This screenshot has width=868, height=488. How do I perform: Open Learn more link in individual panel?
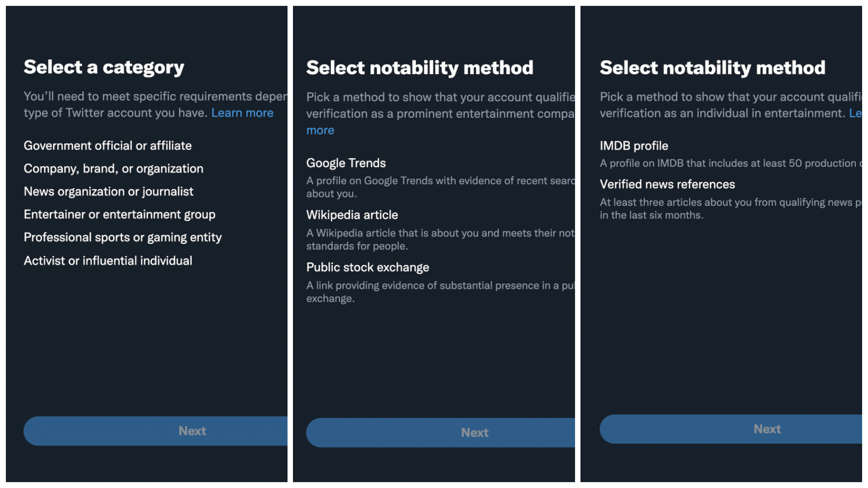(855, 113)
